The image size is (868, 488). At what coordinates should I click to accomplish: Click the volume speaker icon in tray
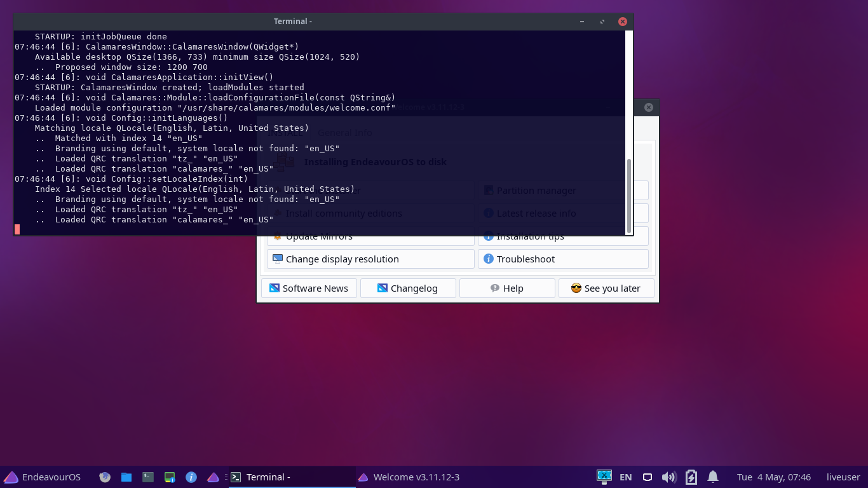click(x=668, y=477)
